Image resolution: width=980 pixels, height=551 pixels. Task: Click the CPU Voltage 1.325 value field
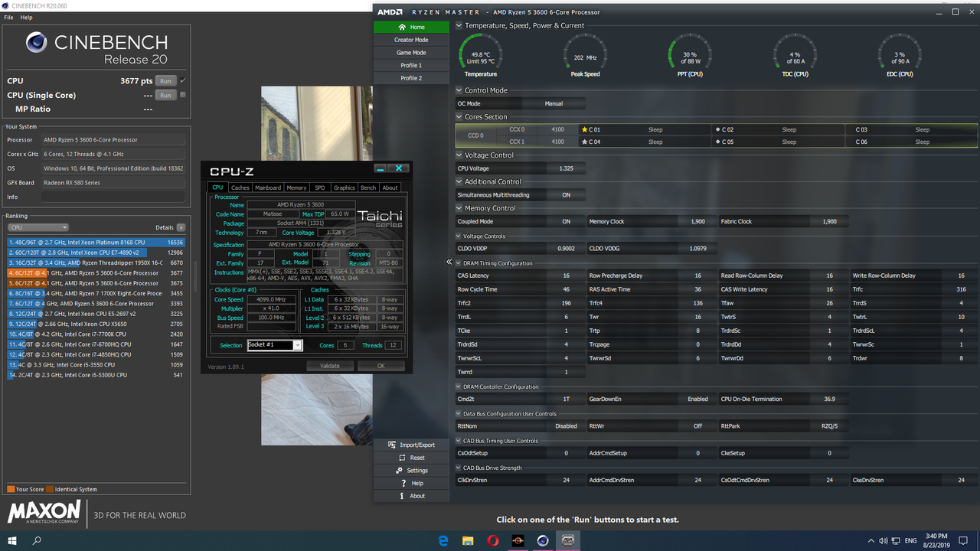tap(567, 168)
